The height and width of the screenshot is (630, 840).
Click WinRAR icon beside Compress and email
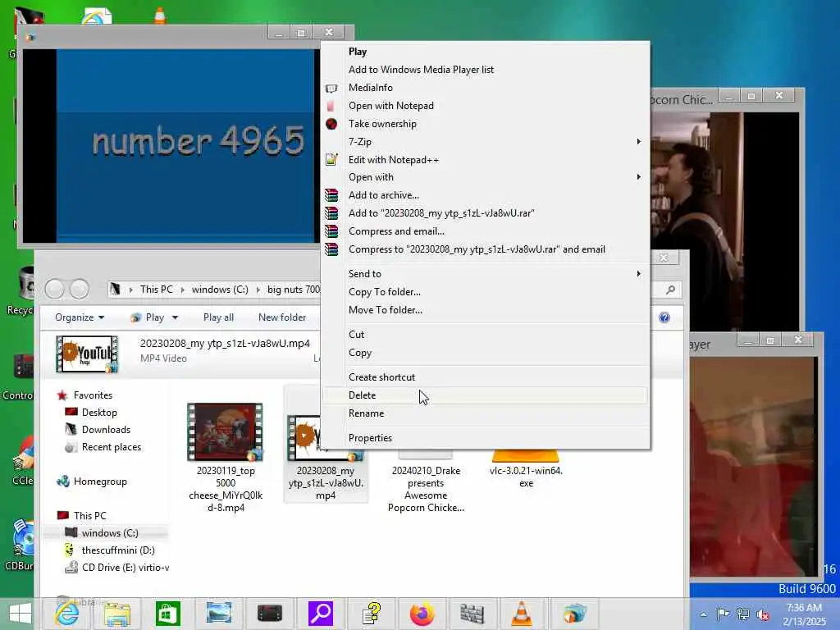click(x=331, y=231)
